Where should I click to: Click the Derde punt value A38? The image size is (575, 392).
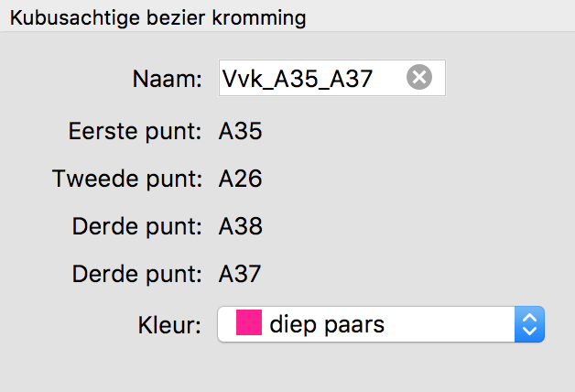click(240, 226)
